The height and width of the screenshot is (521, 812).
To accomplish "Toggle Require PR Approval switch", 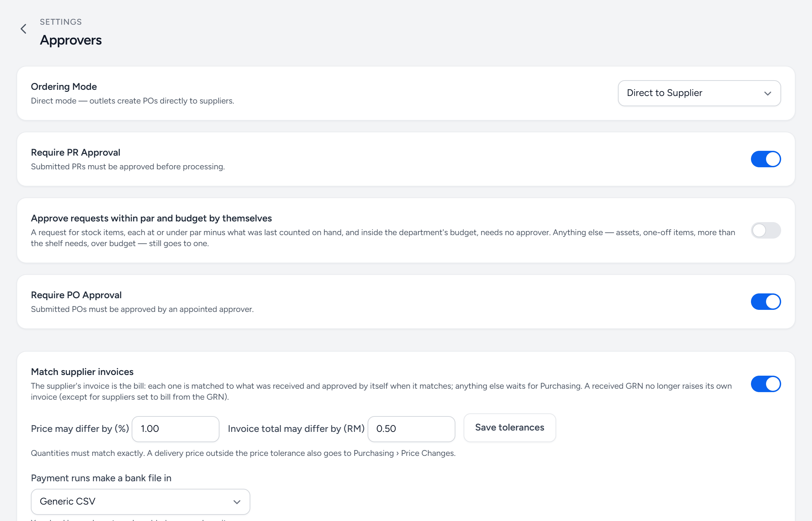I will [766, 159].
